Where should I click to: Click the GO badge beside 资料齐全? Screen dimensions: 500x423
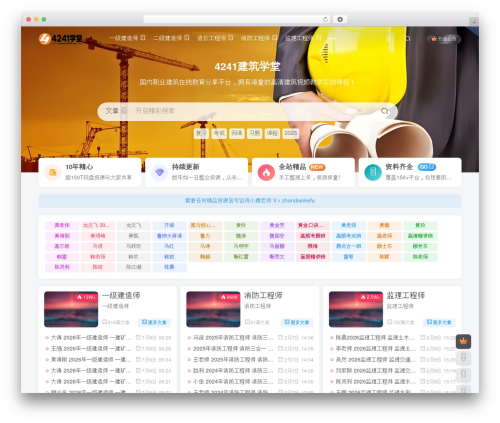pyautogui.click(x=427, y=167)
